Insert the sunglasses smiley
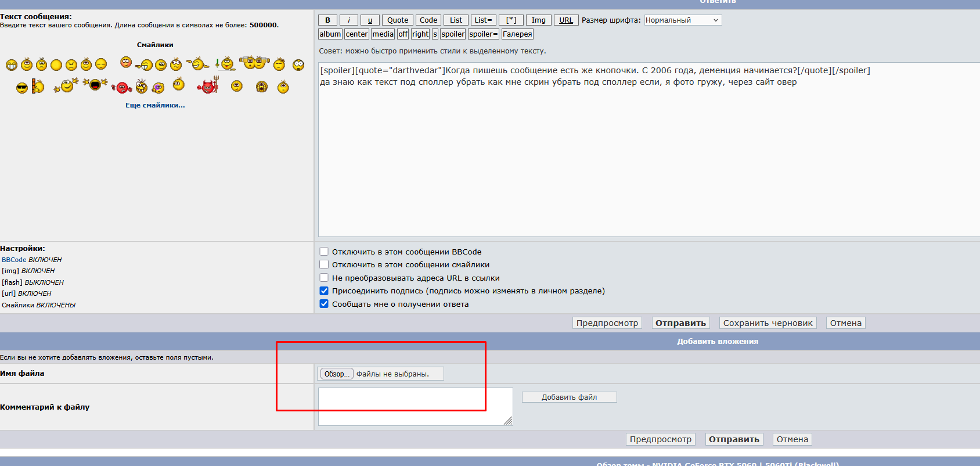 22,88
